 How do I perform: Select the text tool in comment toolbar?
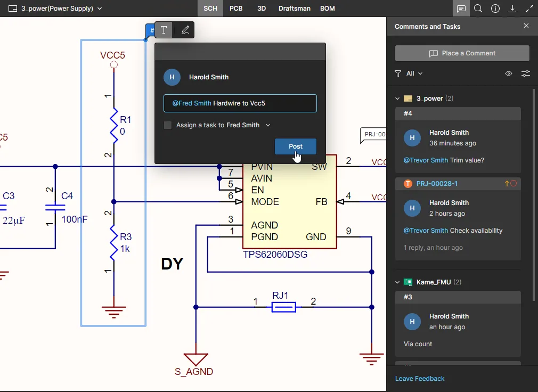coord(164,30)
